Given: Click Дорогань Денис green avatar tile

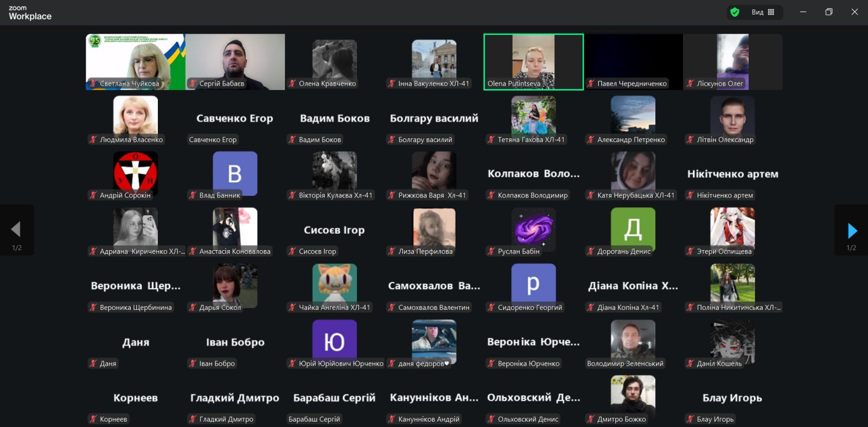Looking at the screenshot, I should (x=633, y=230).
